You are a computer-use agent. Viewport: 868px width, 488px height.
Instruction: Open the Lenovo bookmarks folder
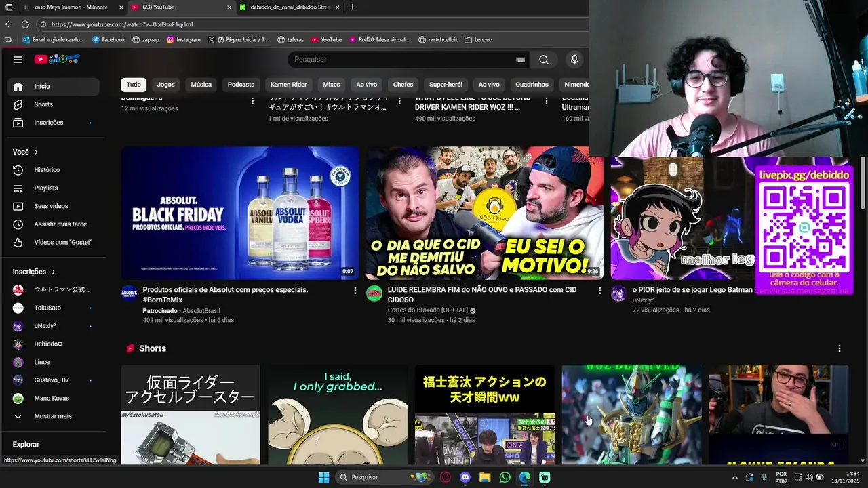click(479, 39)
